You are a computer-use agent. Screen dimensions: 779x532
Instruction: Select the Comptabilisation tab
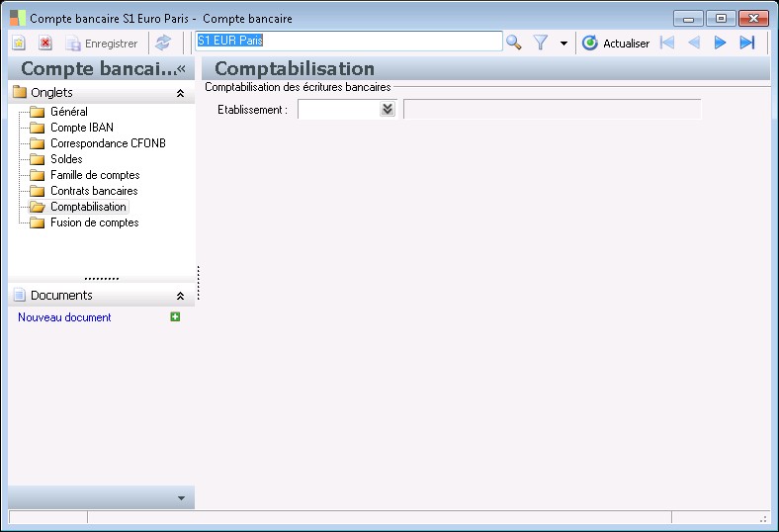[88, 207]
